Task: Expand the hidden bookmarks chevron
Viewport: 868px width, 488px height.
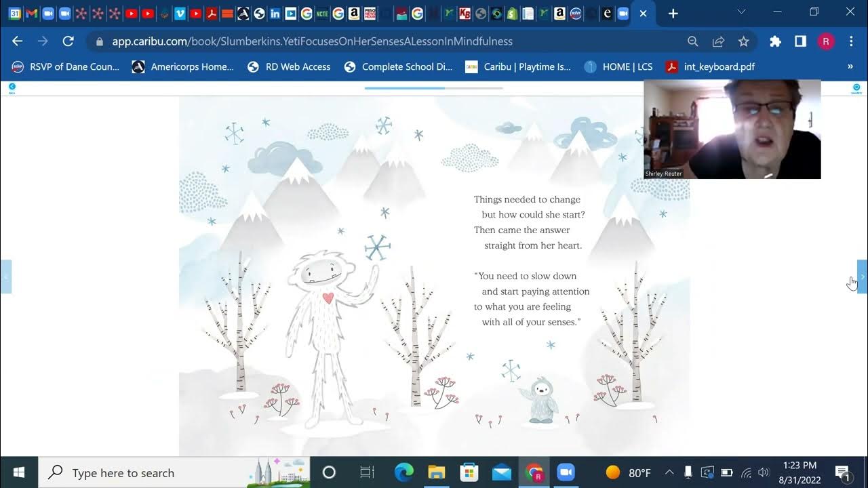Action: pos(850,66)
